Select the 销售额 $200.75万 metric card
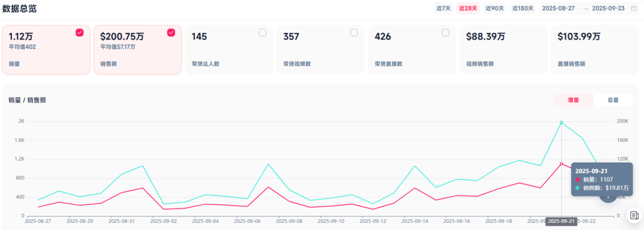This screenshot has width=644, height=230. click(x=138, y=50)
